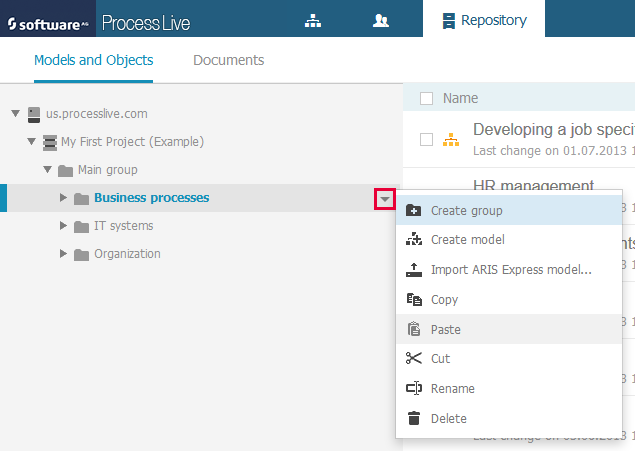Select Copy in the context menu

tap(509, 300)
